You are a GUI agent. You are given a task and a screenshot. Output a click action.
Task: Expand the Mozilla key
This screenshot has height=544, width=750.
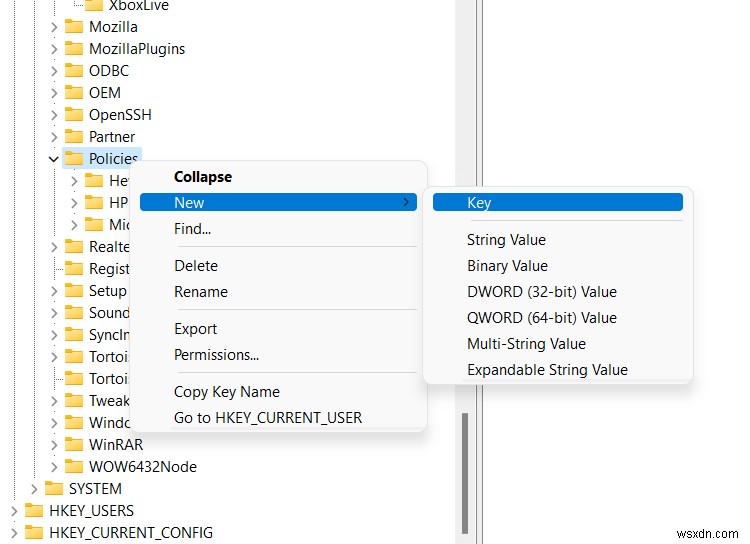[x=54, y=27]
